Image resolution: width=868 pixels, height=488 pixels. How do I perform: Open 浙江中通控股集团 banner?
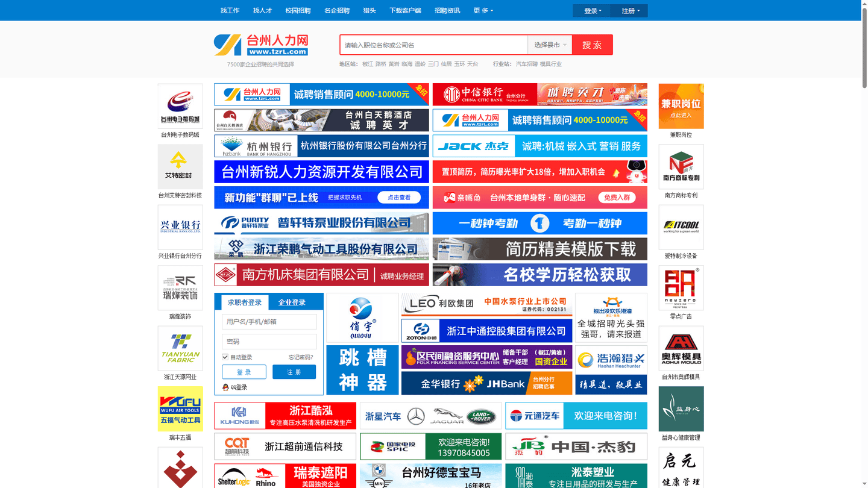tap(486, 331)
